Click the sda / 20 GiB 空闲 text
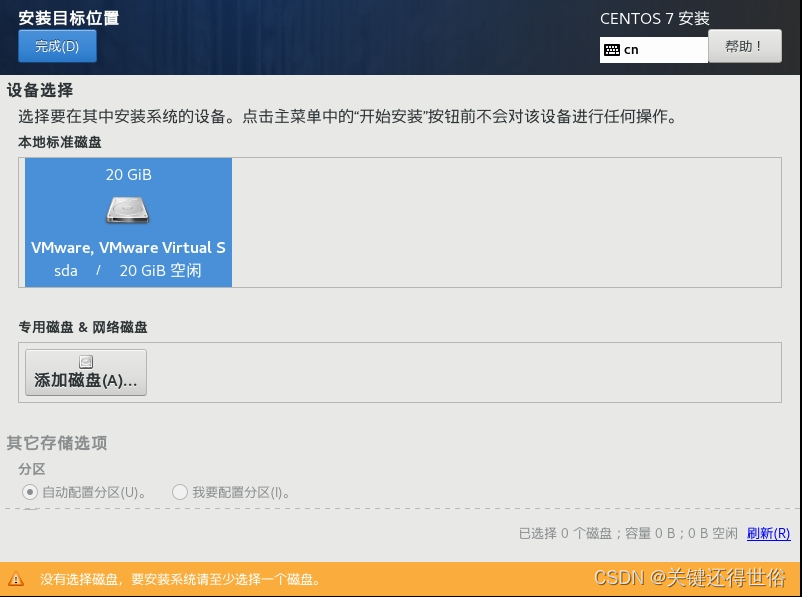This screenshot has width=802, height=597. [x=128, y=271]
